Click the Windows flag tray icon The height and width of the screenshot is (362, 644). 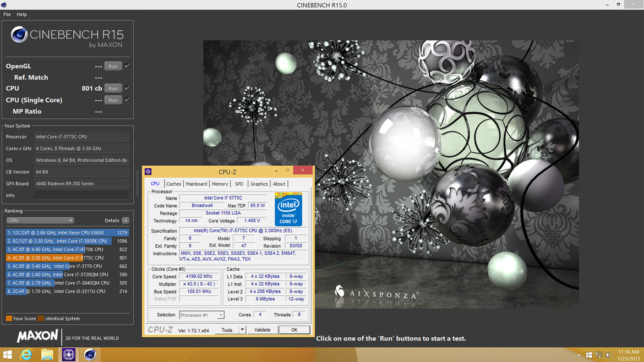(x=589, y=355)
